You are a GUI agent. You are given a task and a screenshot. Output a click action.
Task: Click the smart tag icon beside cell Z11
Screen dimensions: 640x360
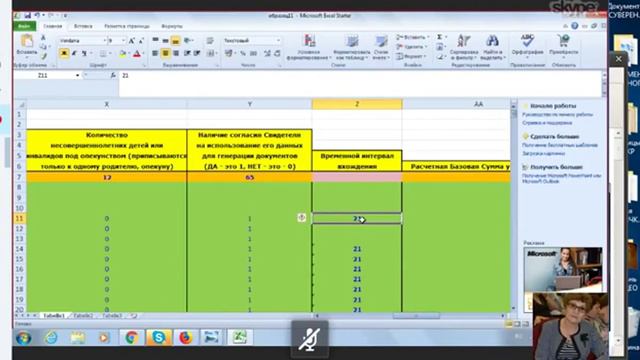click(x=302, y=218)
